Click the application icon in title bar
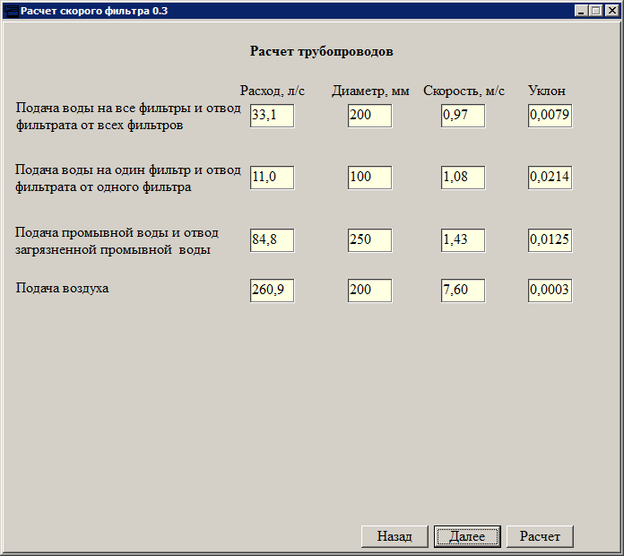 (x=12, y=11)
